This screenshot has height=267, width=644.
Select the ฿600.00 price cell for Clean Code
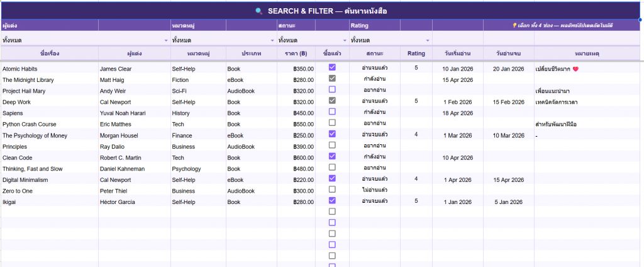click(303, 157)
